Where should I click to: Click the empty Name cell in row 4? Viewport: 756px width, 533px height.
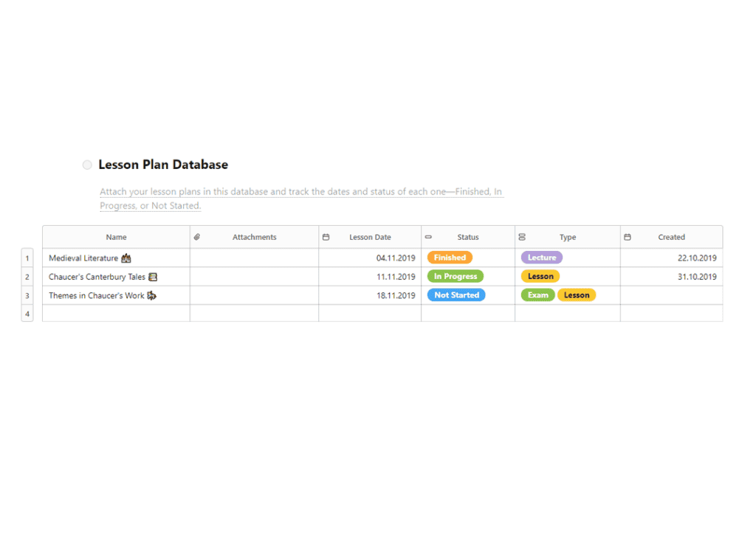[x=116, y=313]
